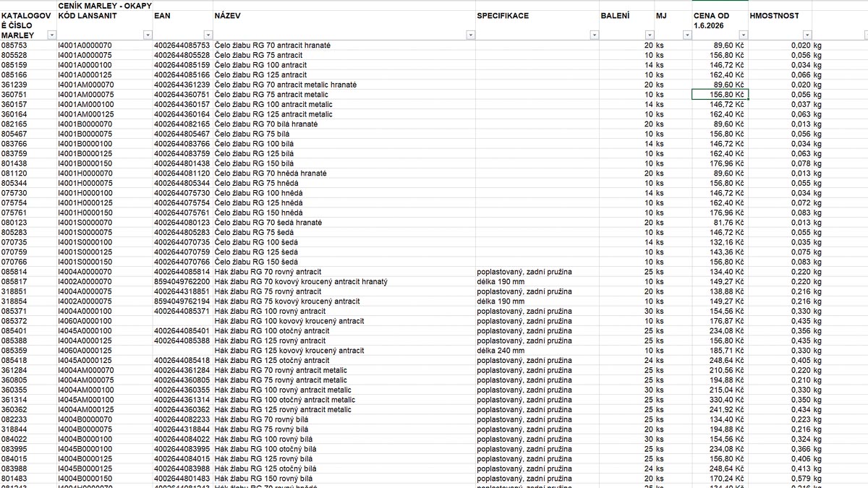Select the CENÍK MARLEY - OKAPY title cell
The image size is (868, 488).
pyautogui.click(x=103, y=5)
